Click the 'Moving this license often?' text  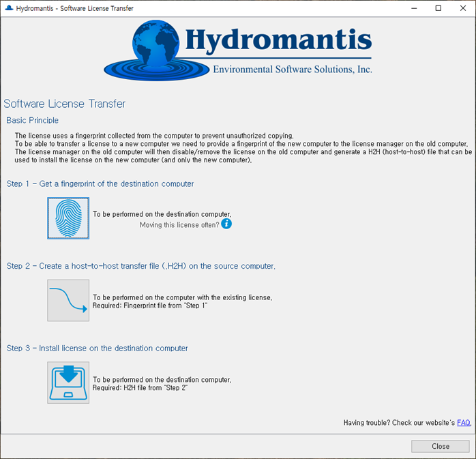179,225
